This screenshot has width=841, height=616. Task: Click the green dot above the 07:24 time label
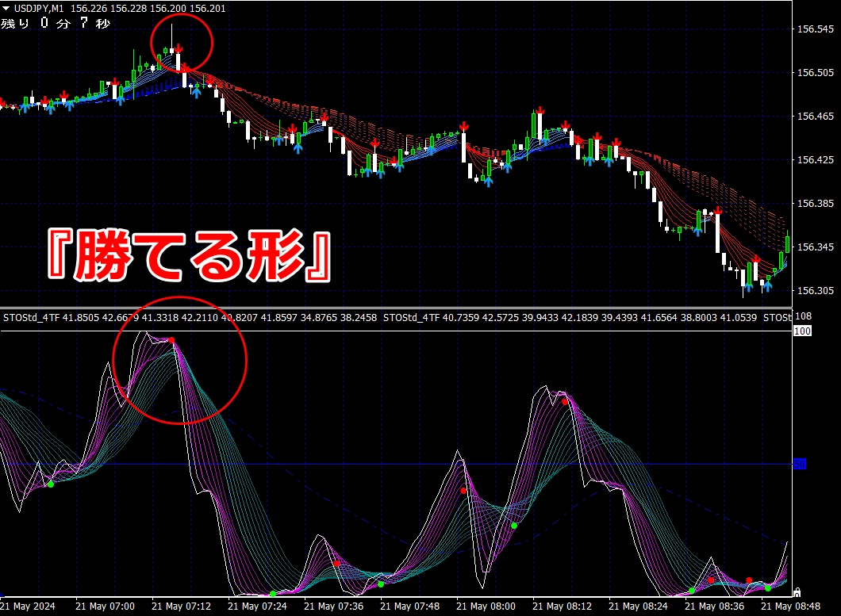pos(272,594)
